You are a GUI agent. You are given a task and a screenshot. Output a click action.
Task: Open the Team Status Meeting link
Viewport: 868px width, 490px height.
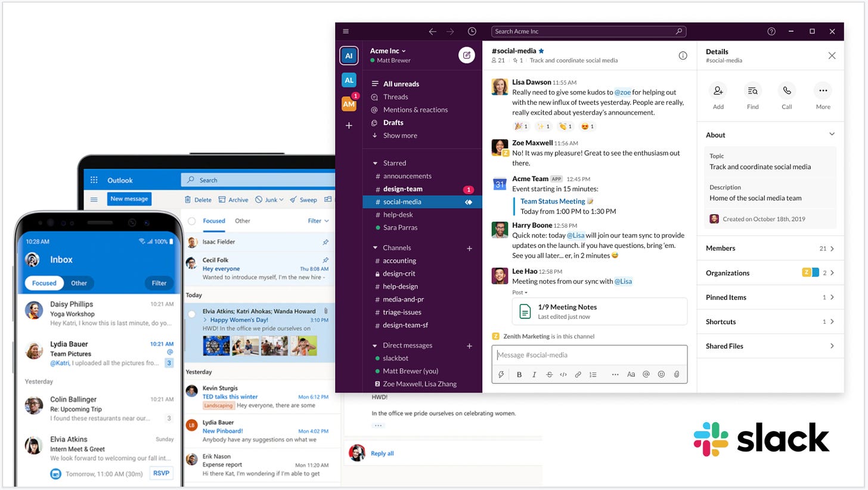pyautogui.click(x=553, y=201)
